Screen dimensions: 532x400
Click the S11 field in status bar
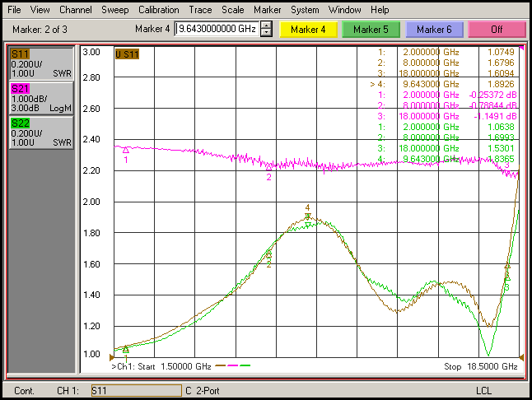coord(137,390)
